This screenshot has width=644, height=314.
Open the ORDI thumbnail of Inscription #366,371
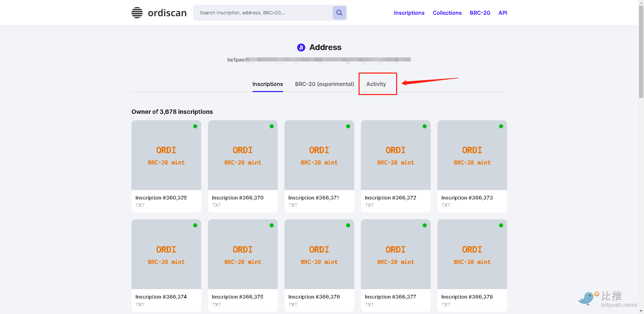(319, 155)
